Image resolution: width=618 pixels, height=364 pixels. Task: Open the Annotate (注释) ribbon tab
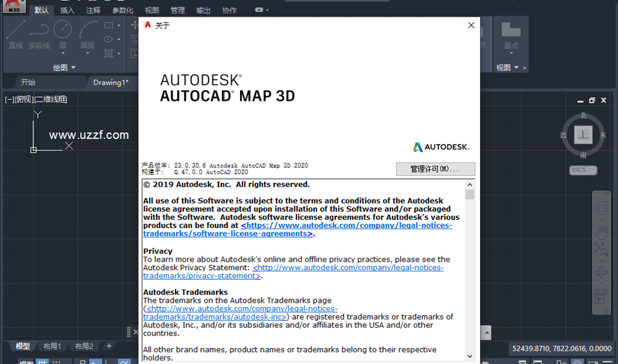(x=93, y=11)
